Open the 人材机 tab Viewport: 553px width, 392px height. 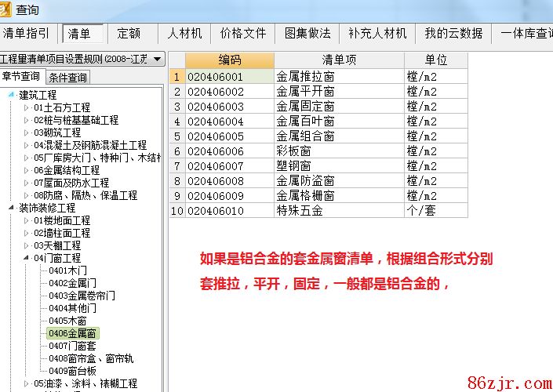coord(184,34)
